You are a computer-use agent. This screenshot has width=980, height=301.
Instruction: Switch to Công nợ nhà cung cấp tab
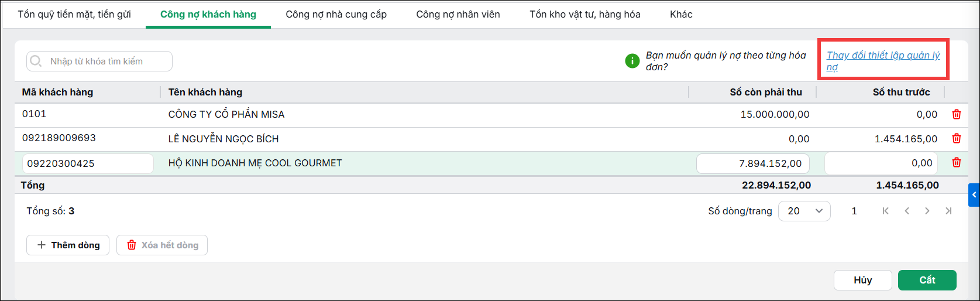click(x=336, y=14)
